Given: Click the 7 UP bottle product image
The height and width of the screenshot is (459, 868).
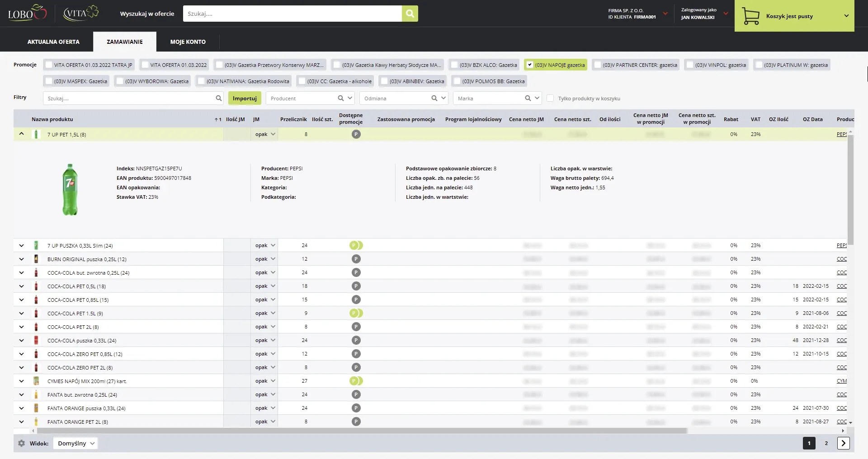Looking at the screenshot, I should click(x=70, y=189).
